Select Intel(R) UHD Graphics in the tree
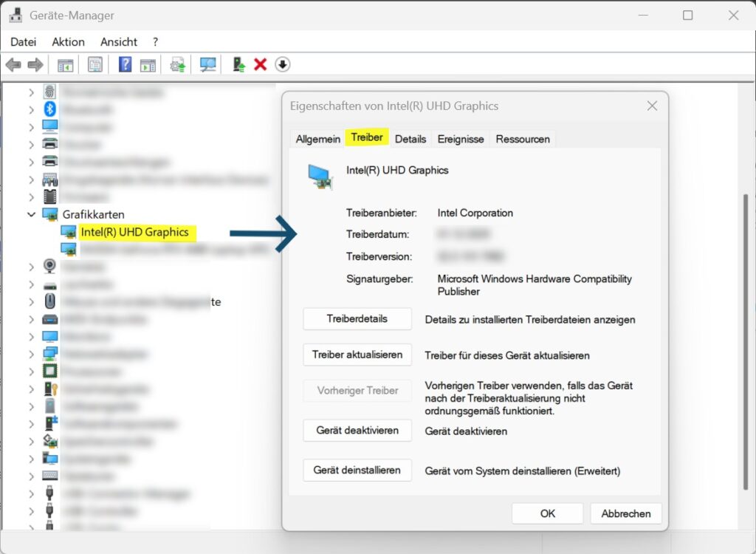 [135, 232]
